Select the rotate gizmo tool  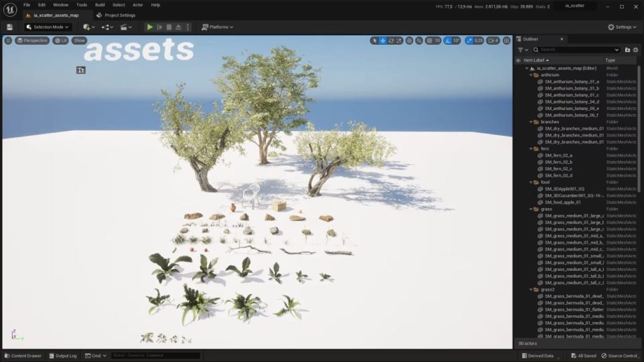[391, 40]
